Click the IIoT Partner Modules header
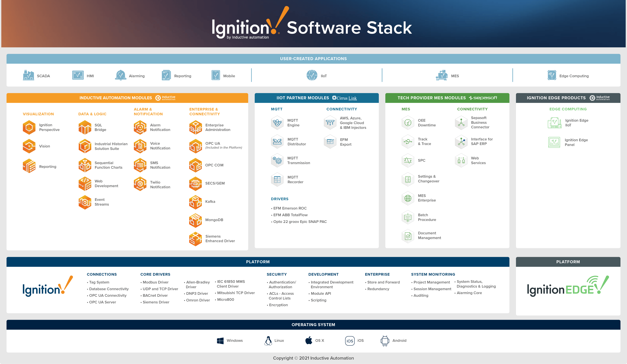This screenshot has width=627, height=364. click(316, 98)
